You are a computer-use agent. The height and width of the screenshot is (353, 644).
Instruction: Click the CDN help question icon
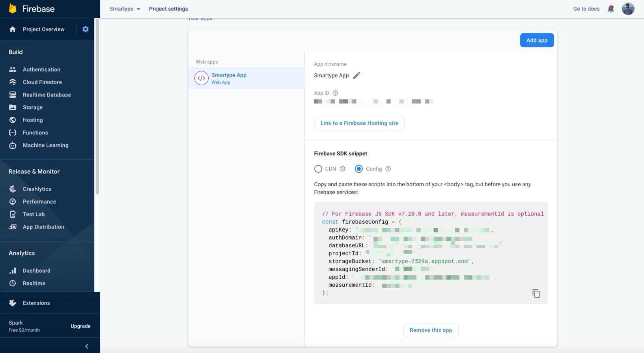coord(342,169)
